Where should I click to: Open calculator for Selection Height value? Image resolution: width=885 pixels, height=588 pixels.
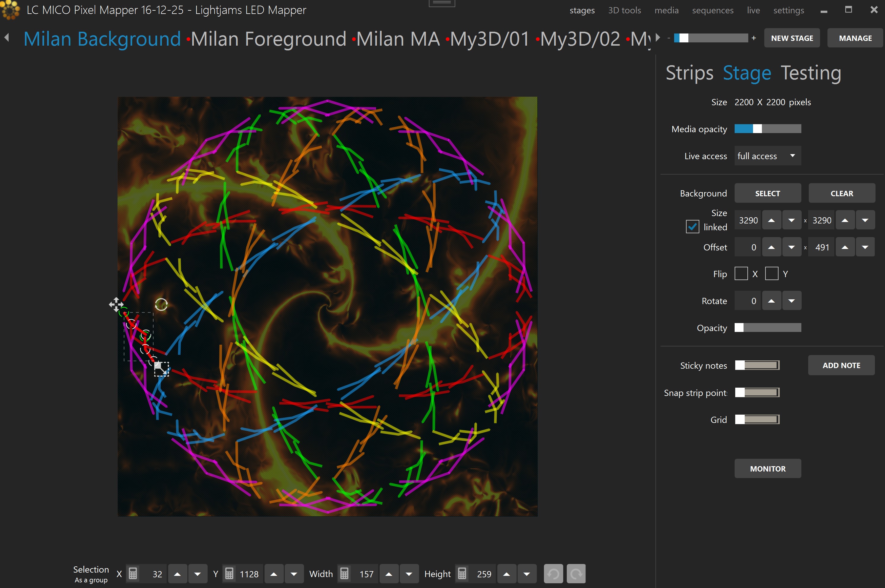point(462,574)
